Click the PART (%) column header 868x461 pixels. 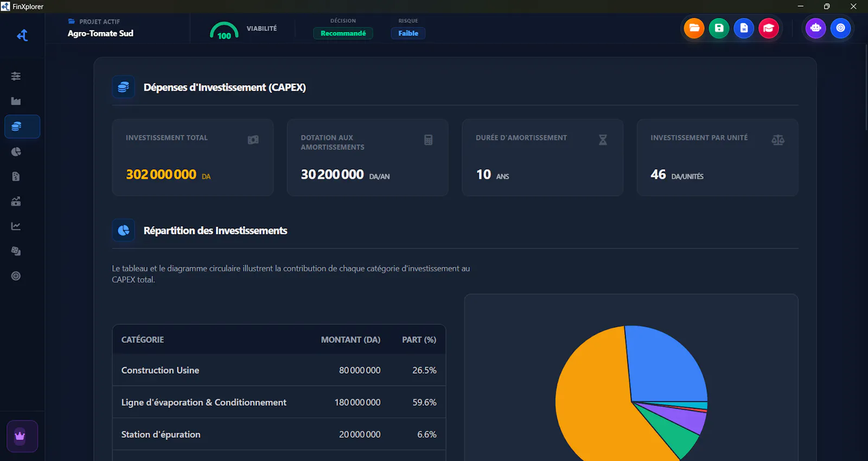tap(419, 340)
